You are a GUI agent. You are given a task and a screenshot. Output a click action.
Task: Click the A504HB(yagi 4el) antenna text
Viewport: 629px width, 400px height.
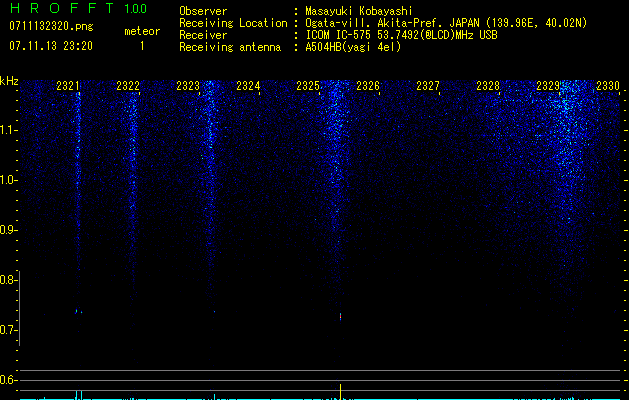tap(353, 47)
